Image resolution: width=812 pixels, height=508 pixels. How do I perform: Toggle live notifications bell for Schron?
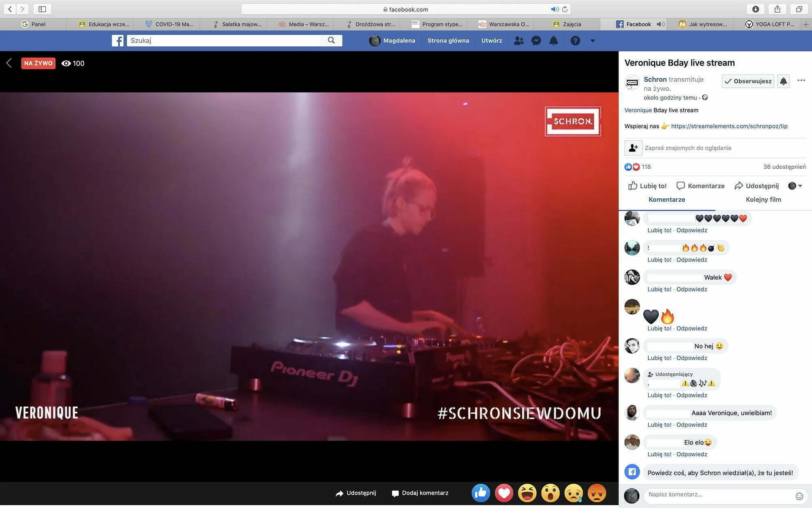coord(783,81)
